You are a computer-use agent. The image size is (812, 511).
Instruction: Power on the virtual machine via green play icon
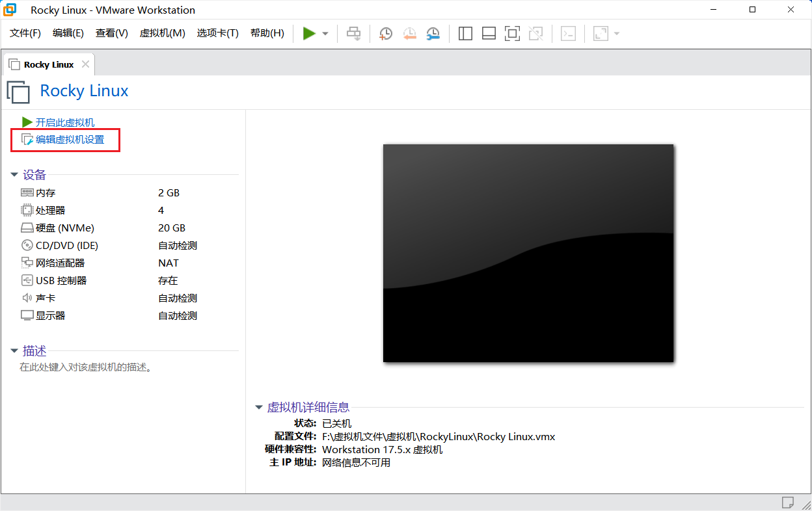[309, 33]
